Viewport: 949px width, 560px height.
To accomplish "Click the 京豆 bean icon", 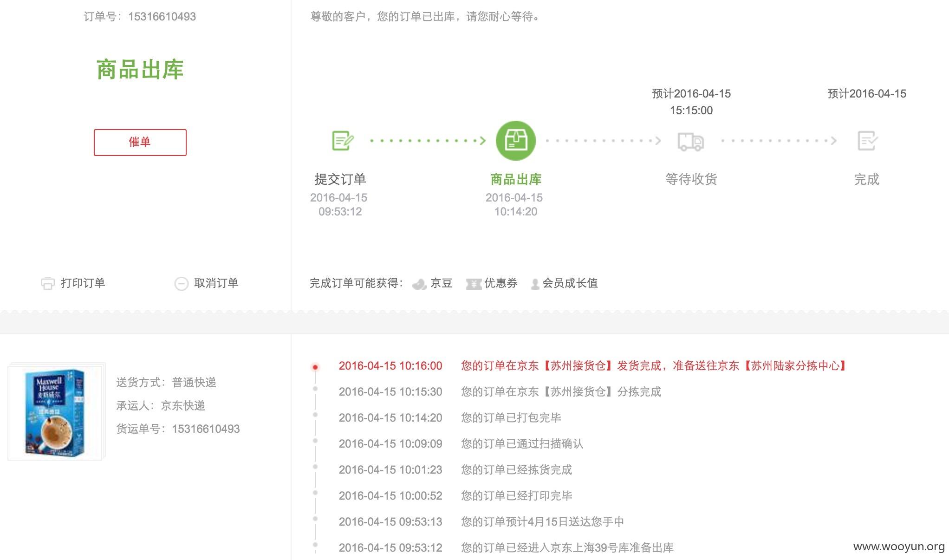I will pyautogui.click(x=419, y=284).
